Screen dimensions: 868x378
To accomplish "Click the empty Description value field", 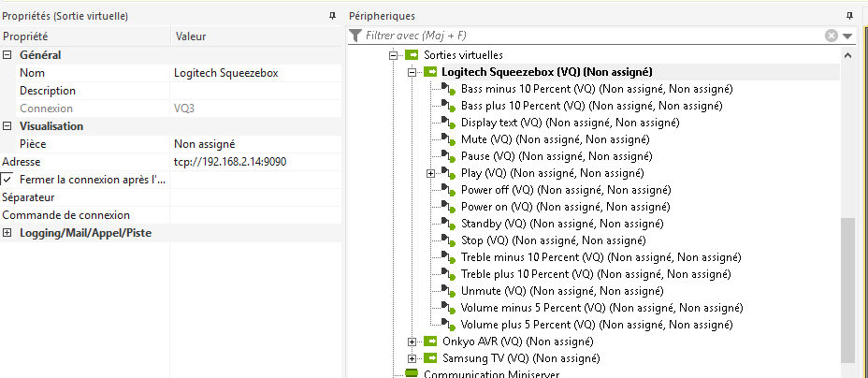I will tap(255, 91).
